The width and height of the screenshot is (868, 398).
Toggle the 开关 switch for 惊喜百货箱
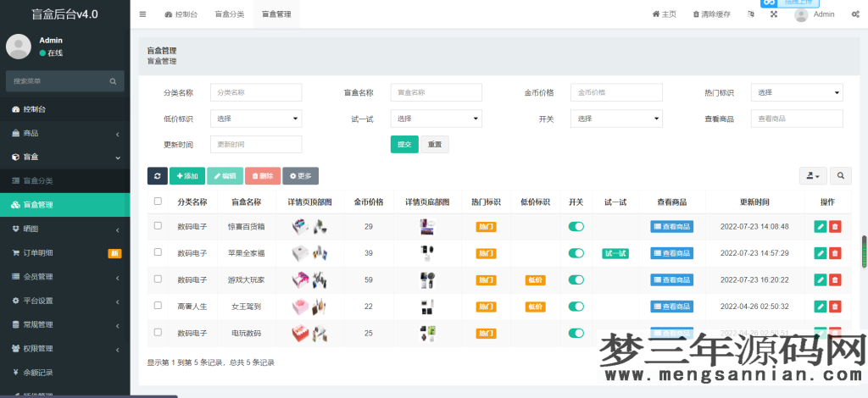pos(576,227)
